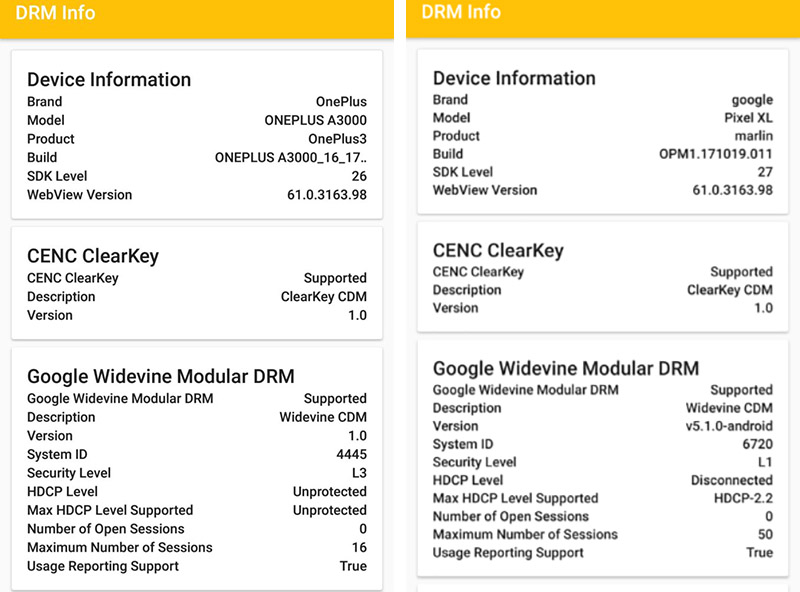Select Maximum Number of Sessions value 50
The height and width of the screenshot is (592, 800).
(765, 534)
